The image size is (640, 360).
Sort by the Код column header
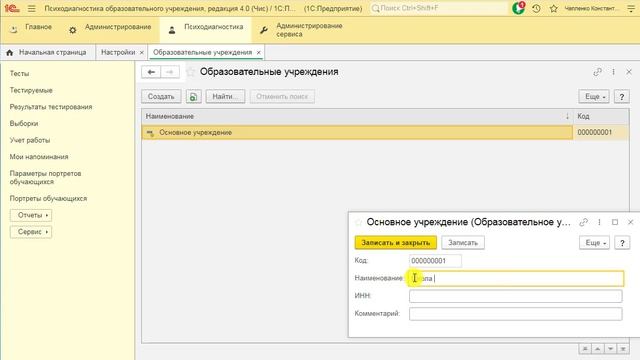point(601,116)
